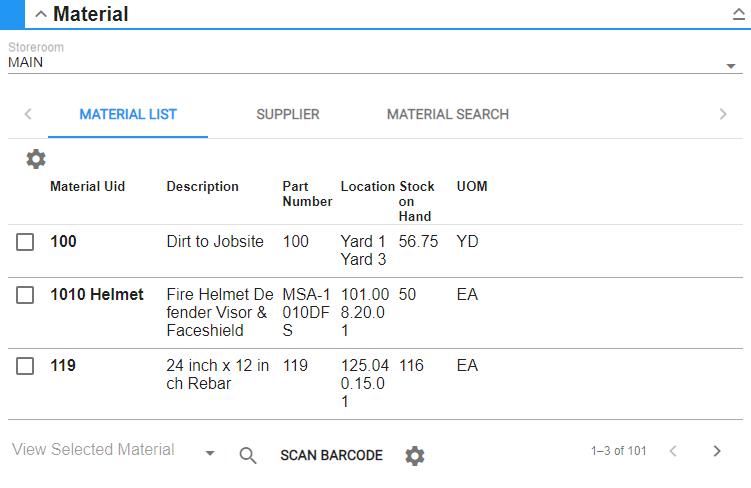The height and width of the screenshot is (488, 751).
Task: Open the barcode scan settings gear
Action: [415, 456]
